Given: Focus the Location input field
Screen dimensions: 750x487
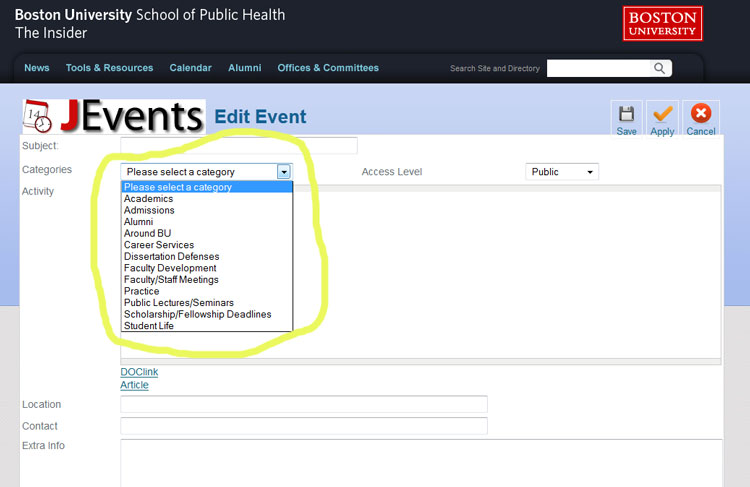Looking at the screenshot, I should [304, 404].
